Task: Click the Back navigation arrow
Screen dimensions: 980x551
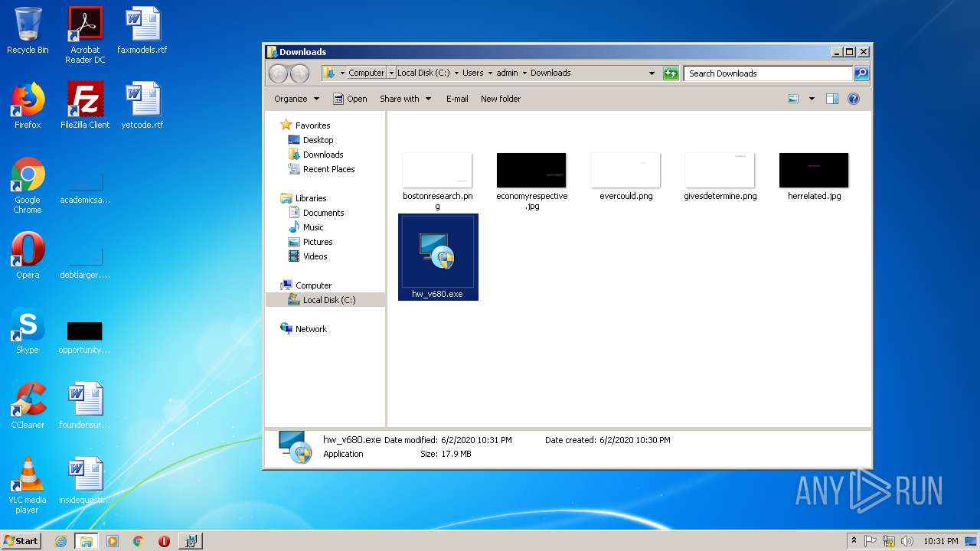Action: point(278,73)
